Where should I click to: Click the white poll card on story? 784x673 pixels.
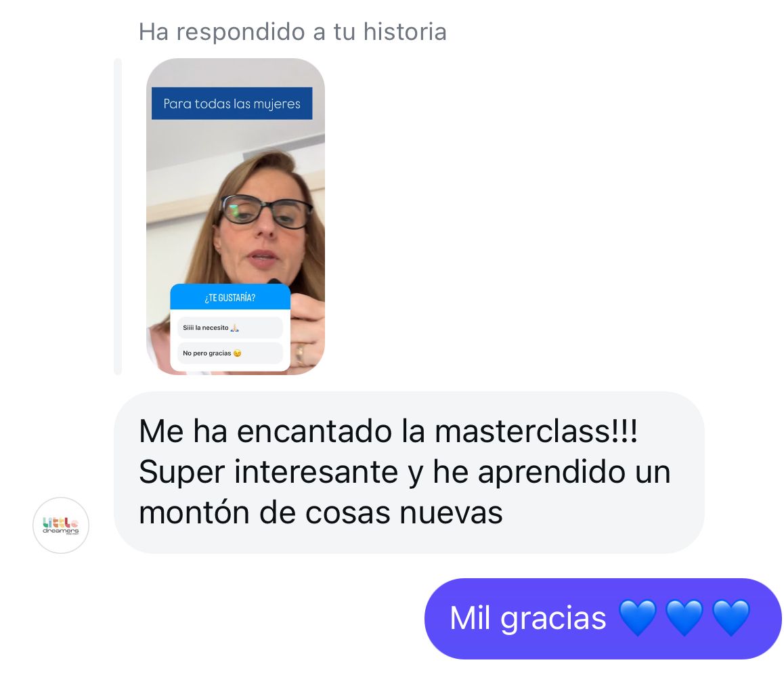click(x=230, y=328)
